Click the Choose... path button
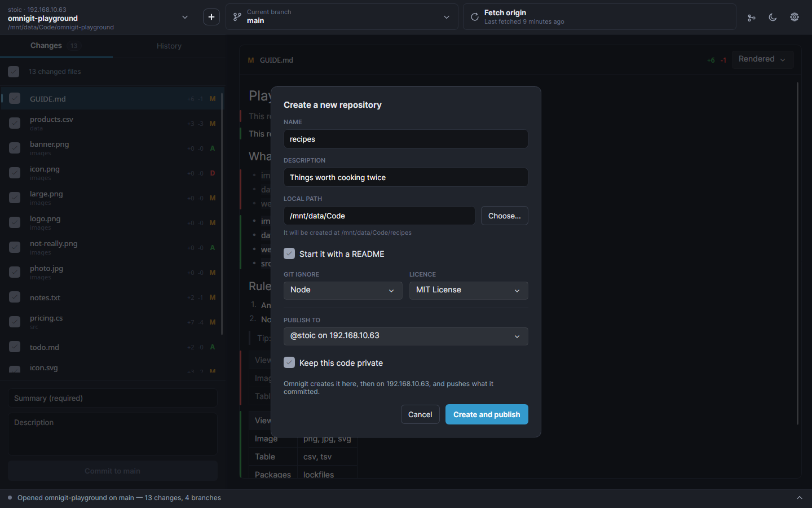 tap(505, 216)
